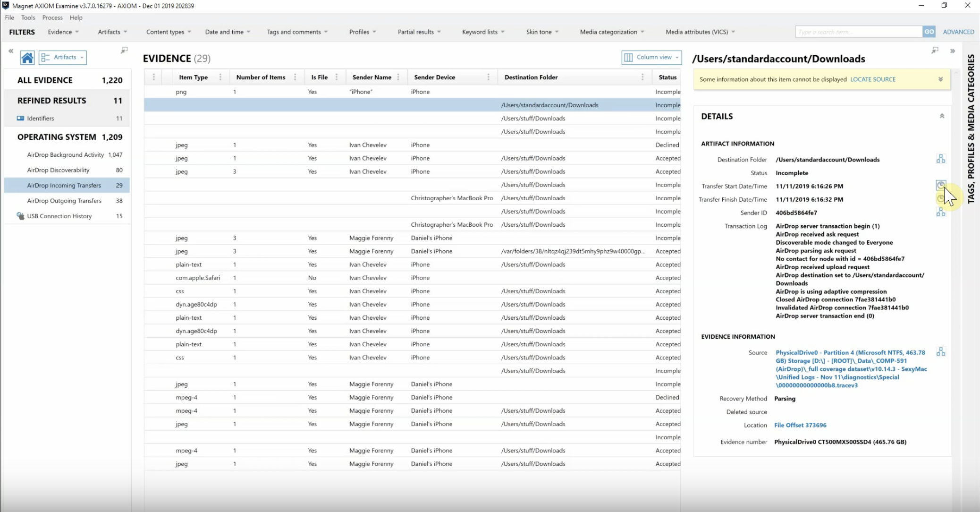Select the com.apple.Safari row
The height and width of the screenshot is (512, 980).
pyautogui.click(x=412, y=278)
